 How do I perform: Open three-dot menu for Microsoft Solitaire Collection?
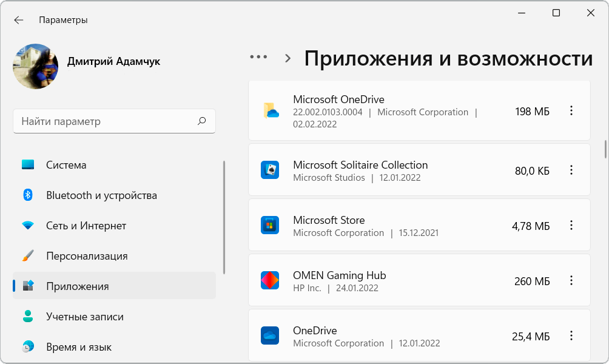(x=571, y=170)
